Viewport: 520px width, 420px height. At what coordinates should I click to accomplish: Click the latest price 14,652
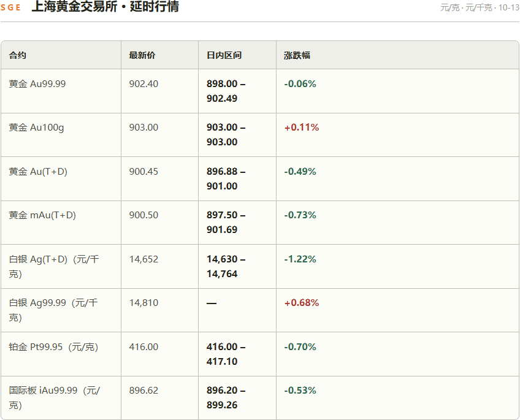pos(143,259)
